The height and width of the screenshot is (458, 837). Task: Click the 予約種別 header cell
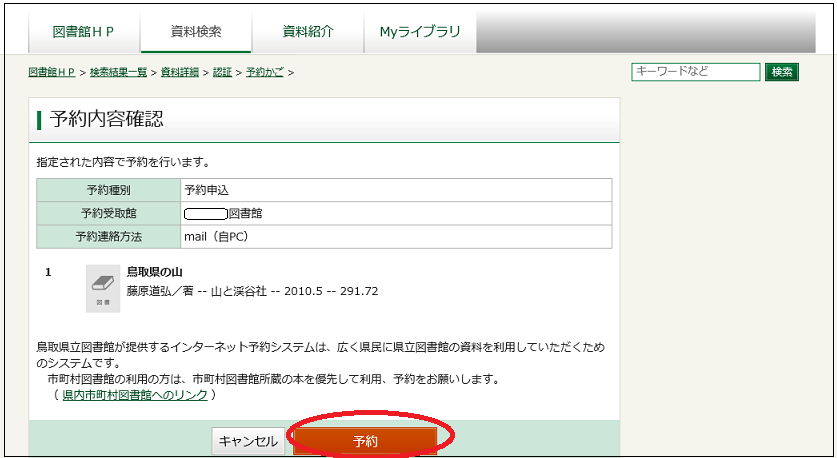[x=108, y=190]
